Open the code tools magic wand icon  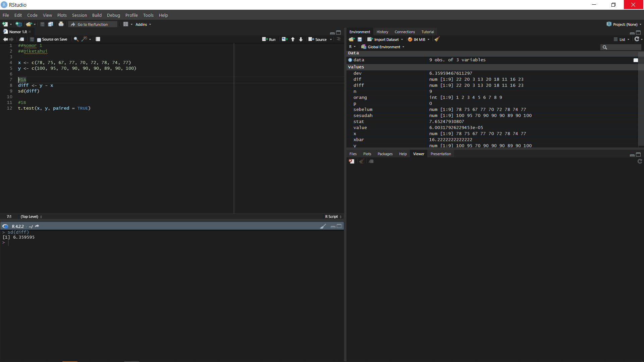coord(85,39)
